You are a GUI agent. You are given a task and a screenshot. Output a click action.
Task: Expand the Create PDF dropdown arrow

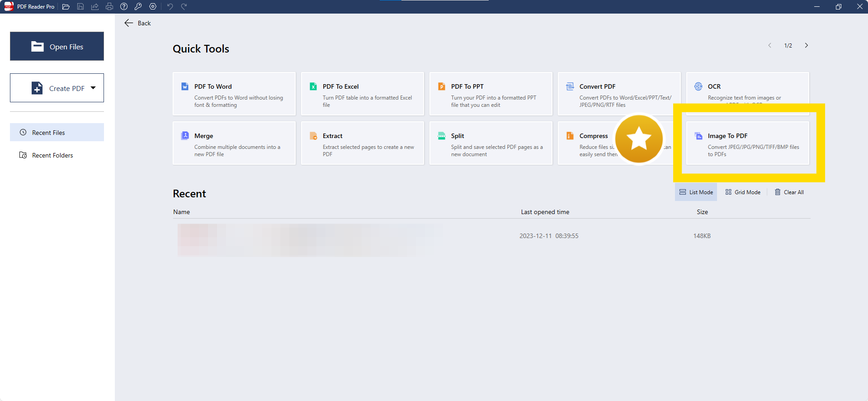[x=94, y=88]
